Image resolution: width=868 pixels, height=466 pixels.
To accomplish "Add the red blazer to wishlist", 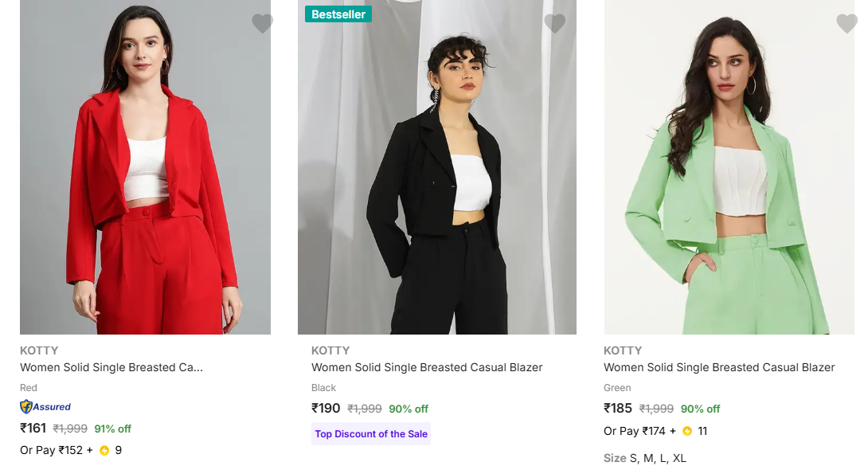I will 262,24.
